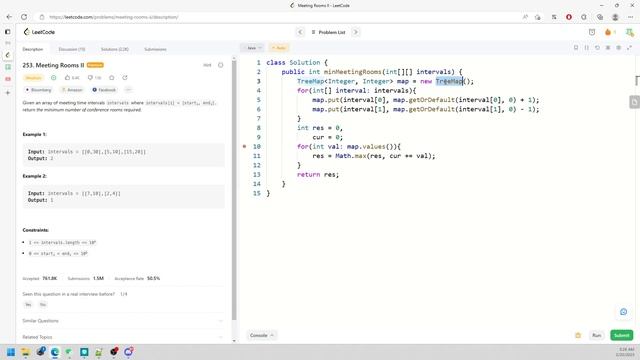Click the Medium difficulty badge
The width and height of the screenshot is (640, 360).
[x=33, y=78]
